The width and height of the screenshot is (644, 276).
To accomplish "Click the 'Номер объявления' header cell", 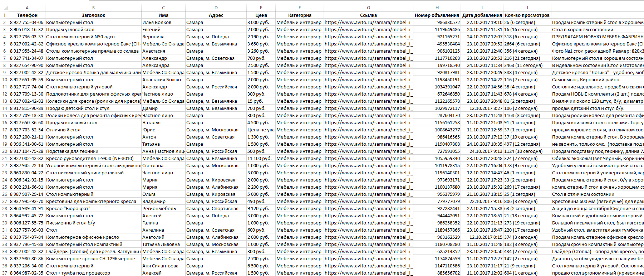I will 437,15.
